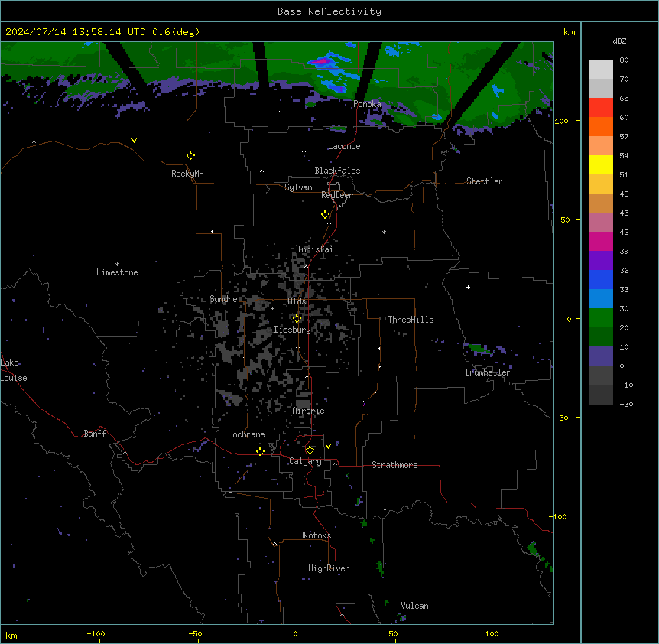The width and height of the screenshot is (659, 644).
Task: Click the RedDeer city label
Action: pos(336,195)
